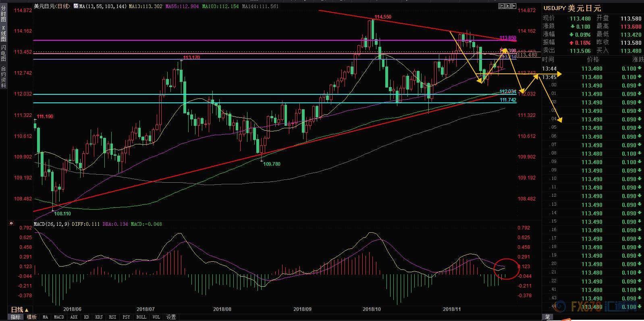Image resolution: width=644 pixels, height=321 pixels.
Task: Click the first chart control icon at top right
Action: coord(501,6)
